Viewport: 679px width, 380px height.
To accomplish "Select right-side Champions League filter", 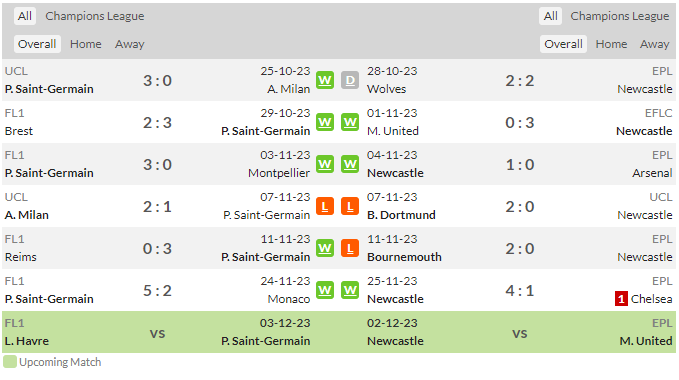I will (620, 16).
